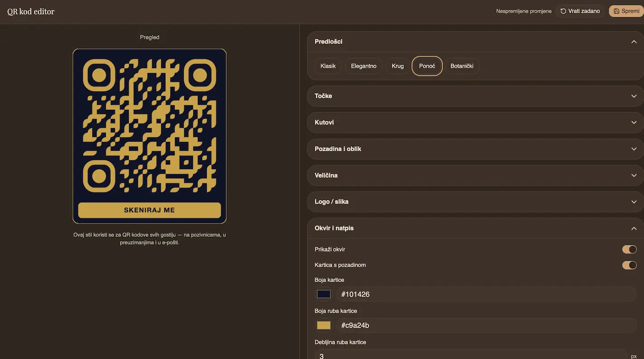Disable the Kartica s pozadinom switch

(630, 265)
